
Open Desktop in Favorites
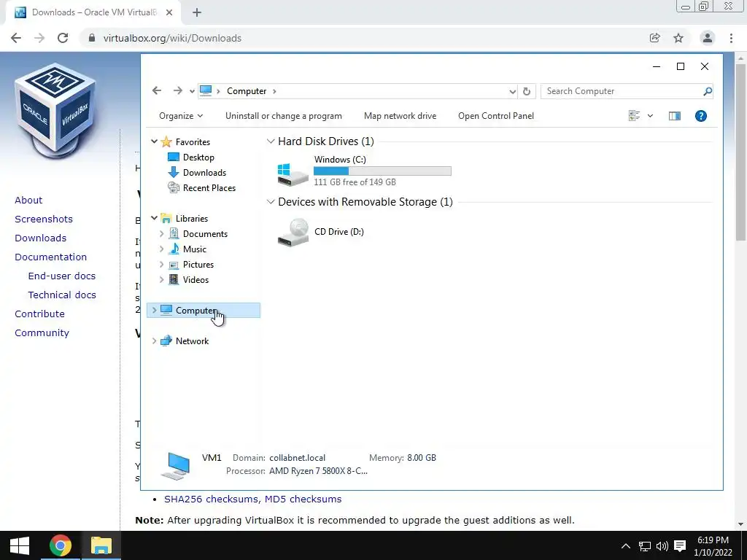(x=198, y=157)
